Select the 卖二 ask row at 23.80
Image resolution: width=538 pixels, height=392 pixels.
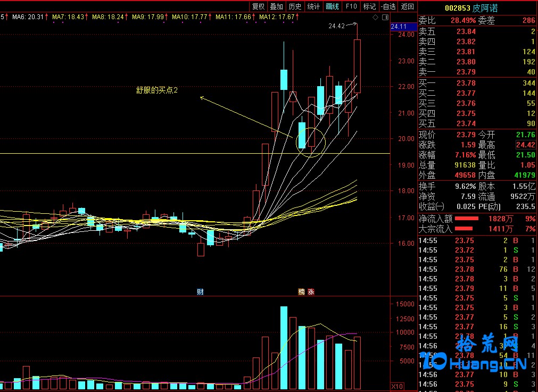coord(477,62)
